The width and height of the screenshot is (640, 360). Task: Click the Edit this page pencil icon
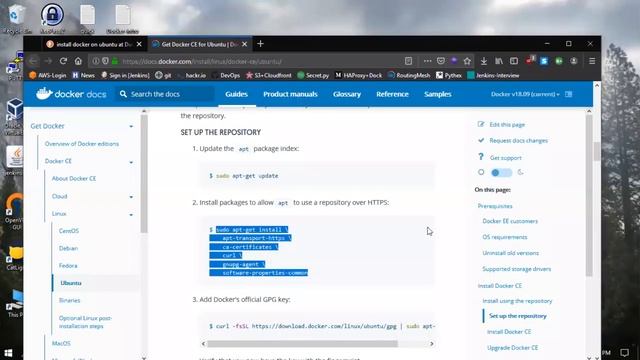click(481, 124)
